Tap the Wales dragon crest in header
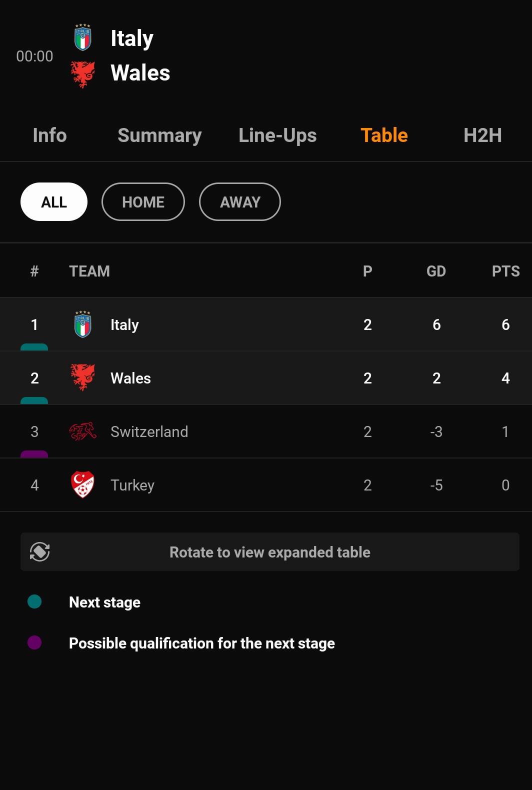The height and width of the screenshot is (790, 532). (82, 74)
